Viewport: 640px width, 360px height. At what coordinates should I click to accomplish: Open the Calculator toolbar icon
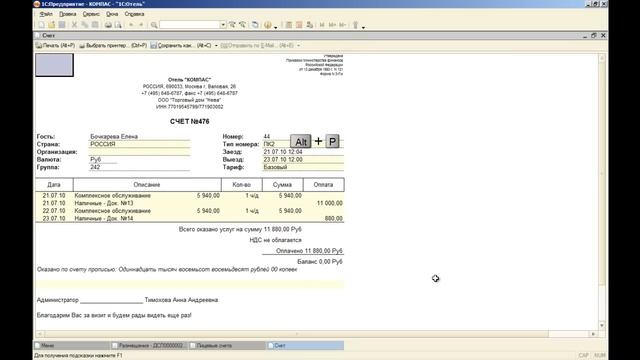[289, 25]
